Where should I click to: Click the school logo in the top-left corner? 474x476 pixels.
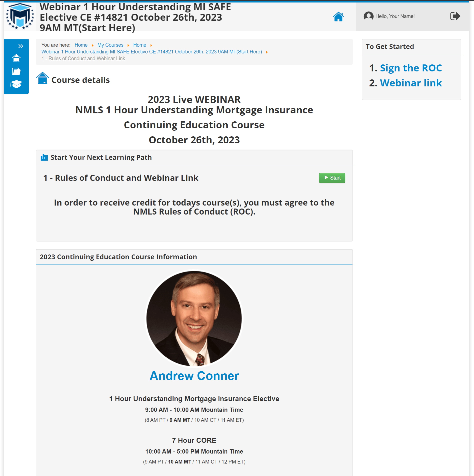[x=20, y=16]
